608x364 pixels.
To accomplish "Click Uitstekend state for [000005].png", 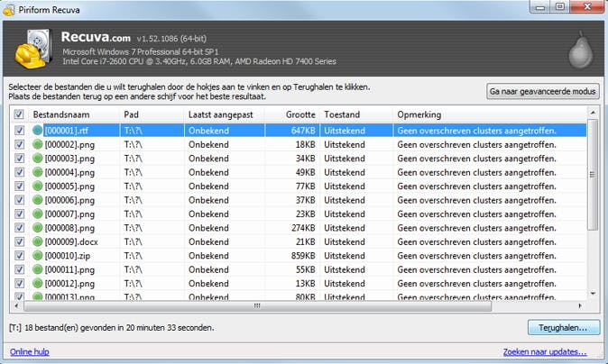I will (x=345, y=187).
